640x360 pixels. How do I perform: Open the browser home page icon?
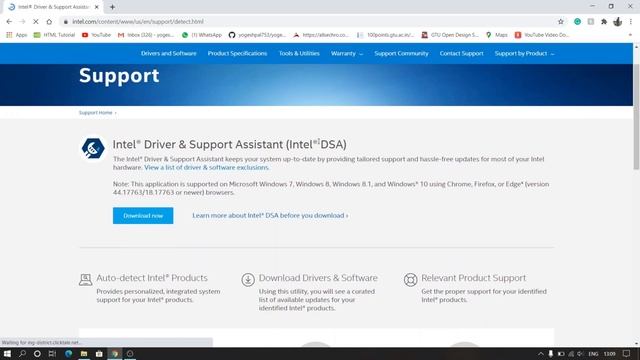49,22
